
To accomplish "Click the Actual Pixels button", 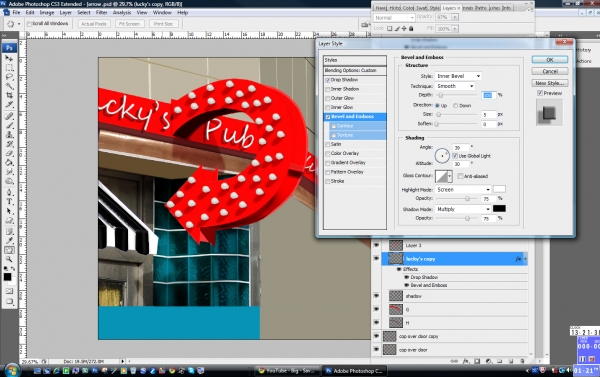I will click(x=94, y=24).
